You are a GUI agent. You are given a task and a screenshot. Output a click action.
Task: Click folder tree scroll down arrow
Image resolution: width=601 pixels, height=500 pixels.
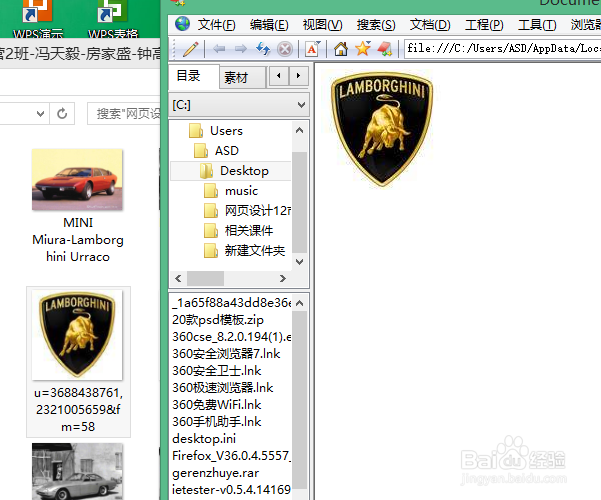[x=300, y=262]
